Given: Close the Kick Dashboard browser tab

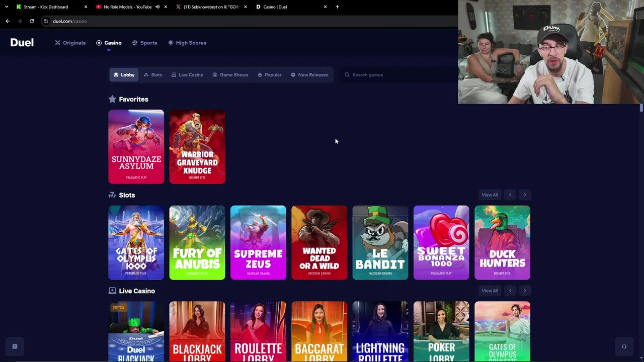Looking at the screenshot, I should pos(86,7).
